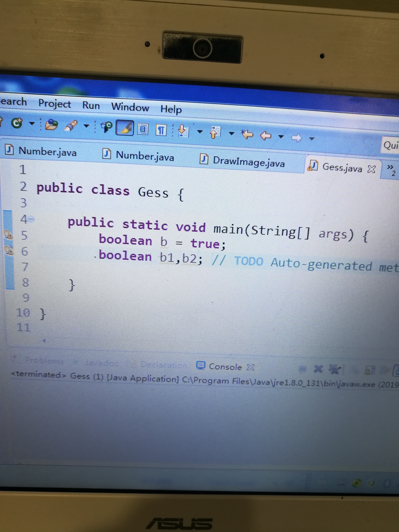Toggle the Mark Occurrences highlighter
Image resolution: width=399 pixels, height=532 pixels.
click(x=125, y=128)
